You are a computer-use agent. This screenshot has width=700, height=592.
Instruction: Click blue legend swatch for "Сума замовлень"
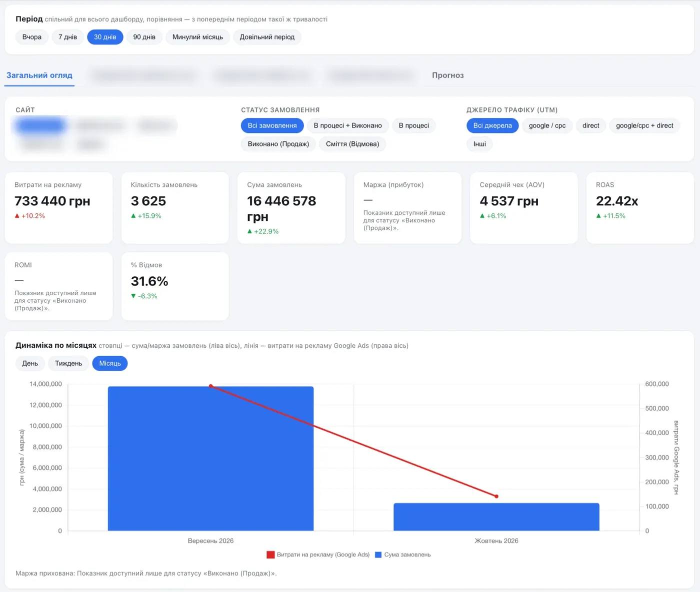(378, 555)
